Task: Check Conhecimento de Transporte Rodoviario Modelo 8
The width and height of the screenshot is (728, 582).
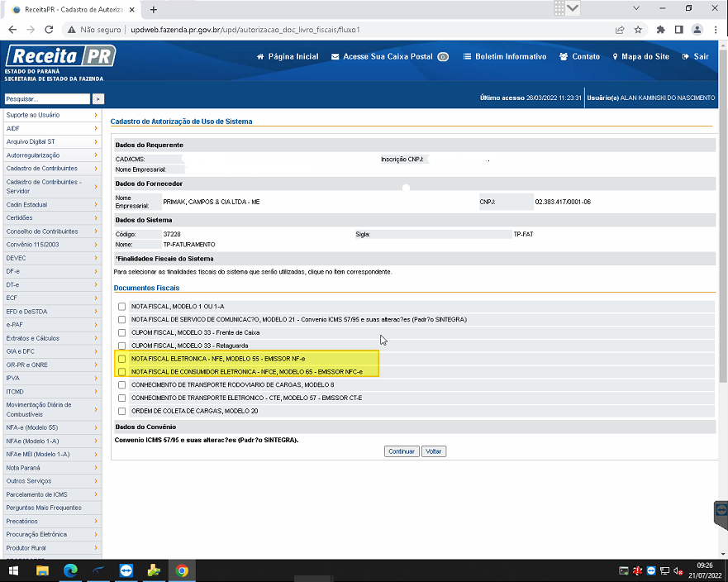Action: pos(121,384)
